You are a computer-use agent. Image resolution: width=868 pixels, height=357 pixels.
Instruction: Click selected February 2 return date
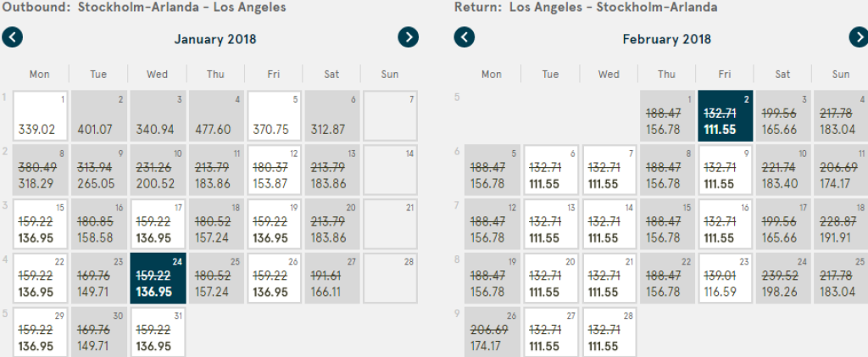pos(725,117)
